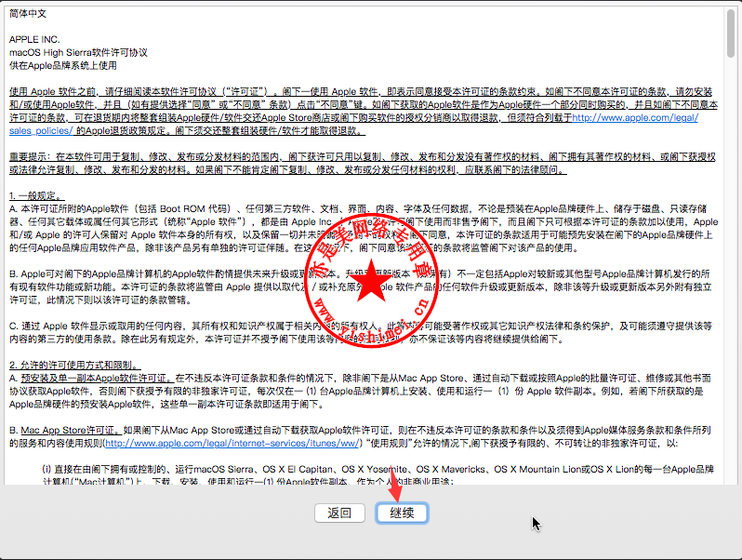The image size is (742, 560).
Task: Click paragraph C beginning 通过 Apple 软件显示
Action: (361, 332)
